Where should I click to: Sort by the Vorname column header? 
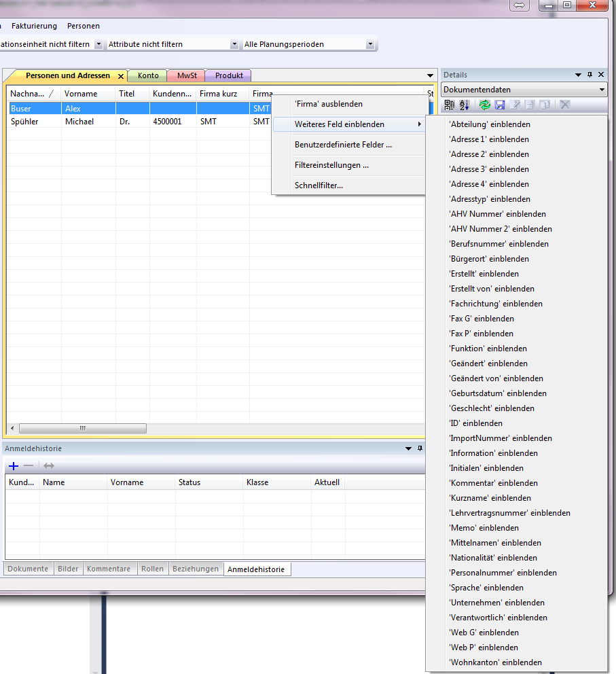[x=81, y=94]
